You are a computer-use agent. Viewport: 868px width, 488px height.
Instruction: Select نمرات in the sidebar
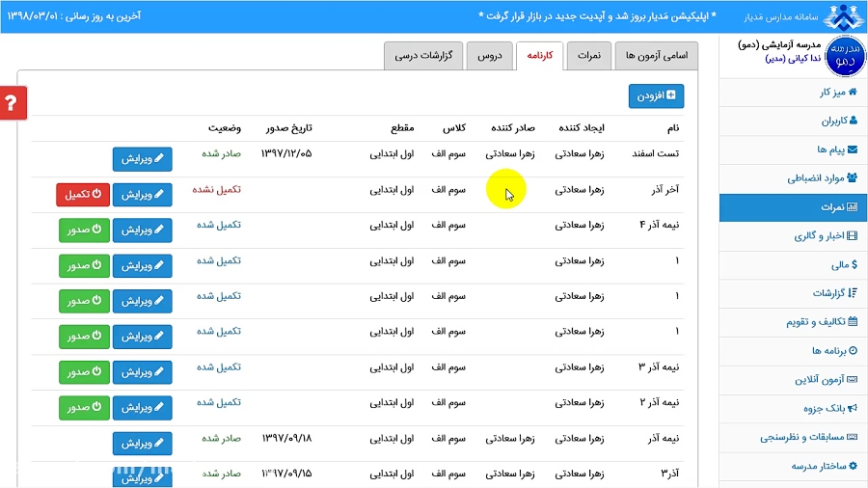click(793, 207)
